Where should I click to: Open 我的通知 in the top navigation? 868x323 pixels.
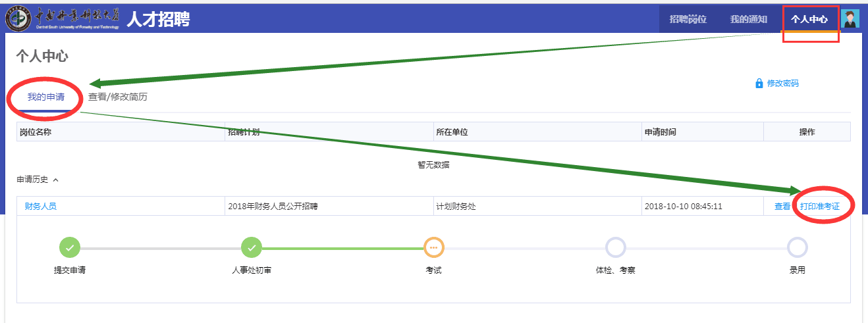coord(748,19)
